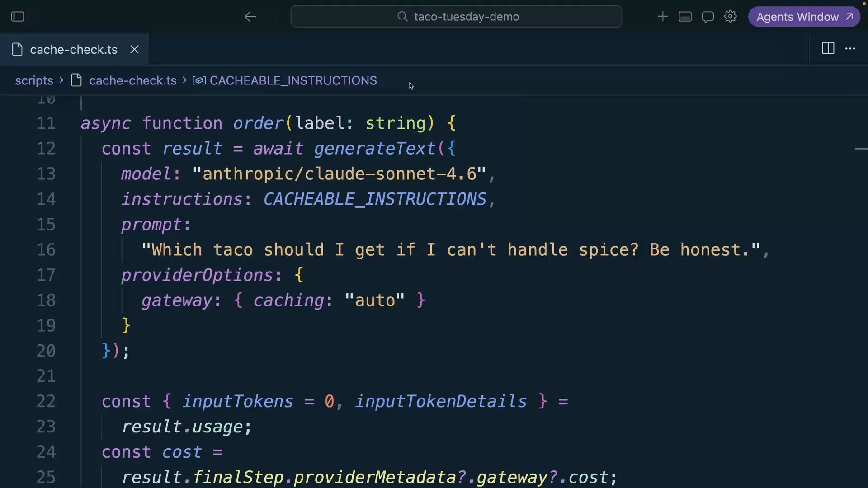Open the taco-tuesday-demo search field
The width and height of the screenshot is (868, 488).
(x=456, y=17)
